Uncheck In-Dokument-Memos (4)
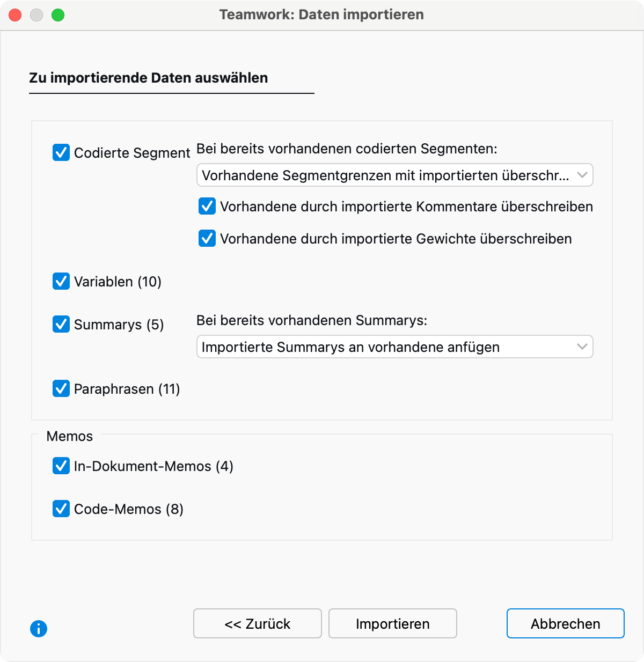The height and width of the screenshot is (662, 644). (x=61, y=466)
